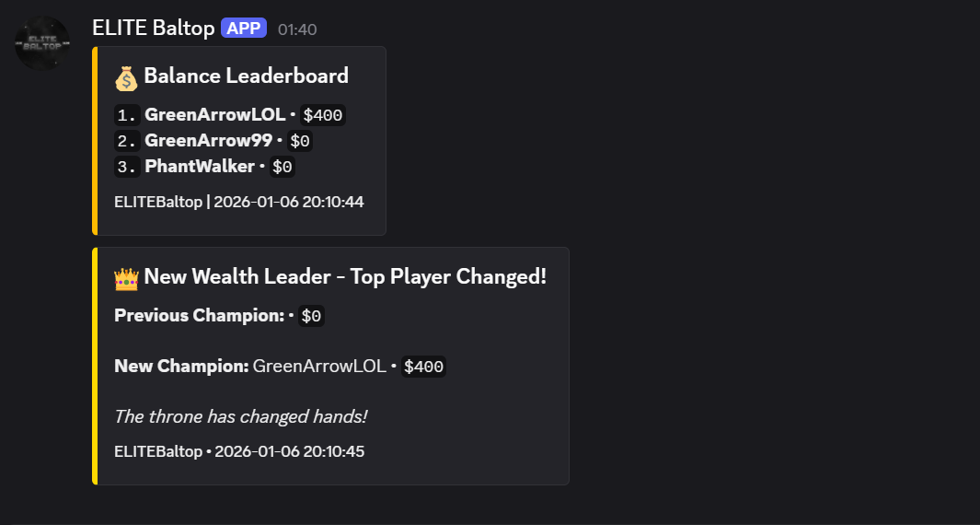This screenshot has height=525, width=980.
Task: Click the crown emoji icon
Action: 126,277
